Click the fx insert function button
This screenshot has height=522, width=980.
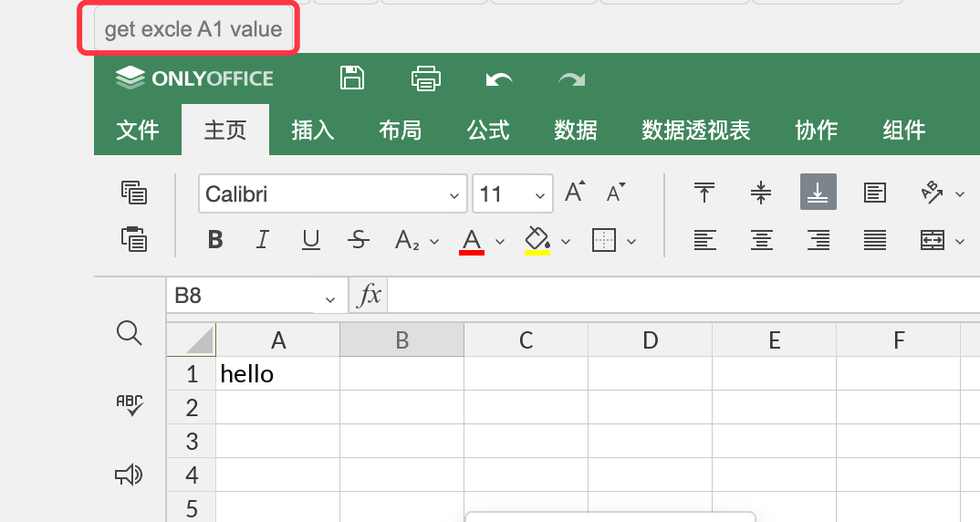[369, 295]
